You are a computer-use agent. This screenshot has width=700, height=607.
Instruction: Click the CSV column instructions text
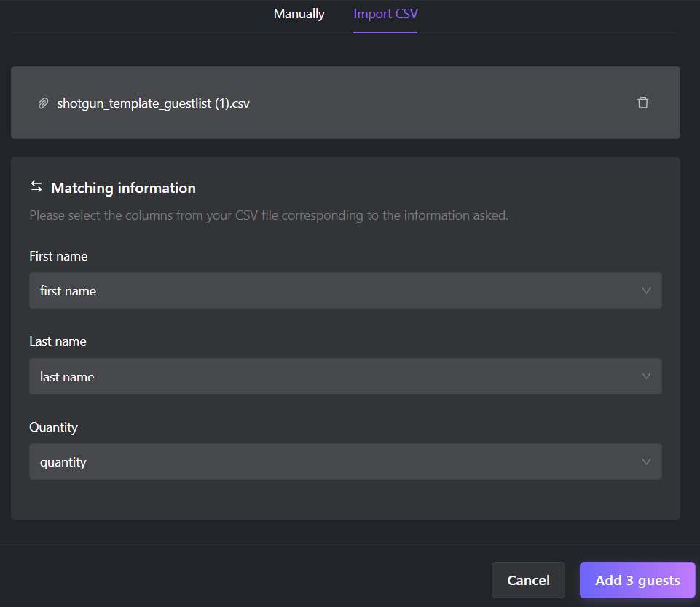pyautogui.click(x=269, y=215)
